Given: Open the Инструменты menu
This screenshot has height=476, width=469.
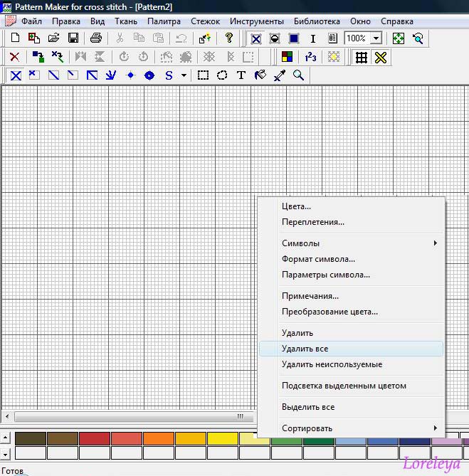Looking at the screenshot, I should coord(257,21).
